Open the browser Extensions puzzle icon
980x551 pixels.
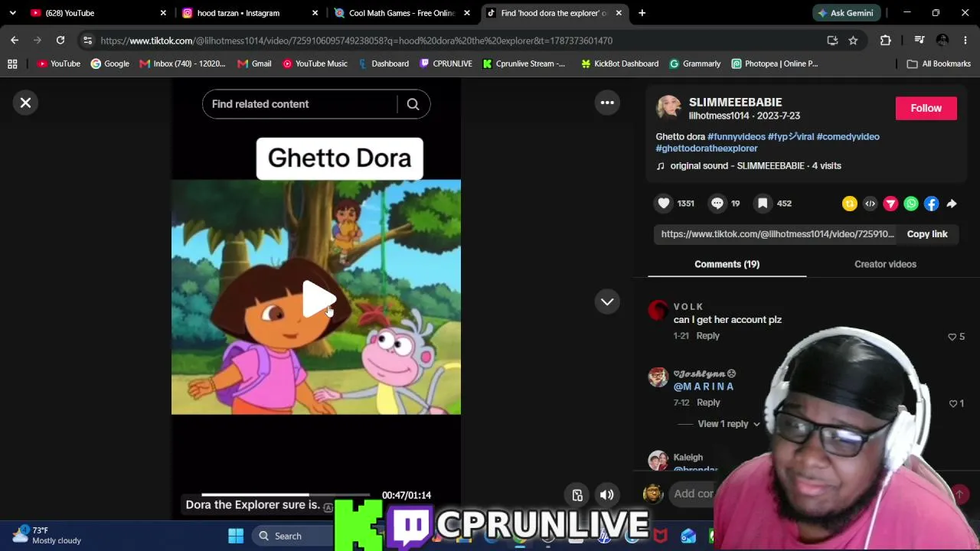pos(886,41)
